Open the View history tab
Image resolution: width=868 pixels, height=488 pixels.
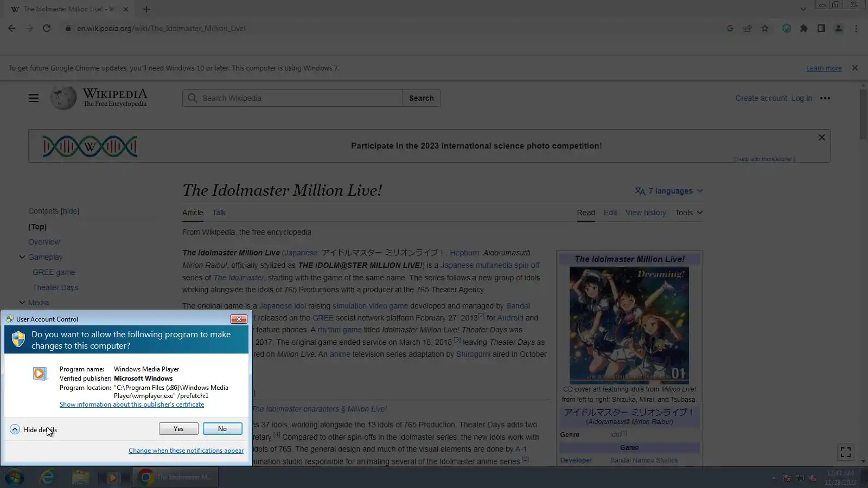tap(646, 213)
